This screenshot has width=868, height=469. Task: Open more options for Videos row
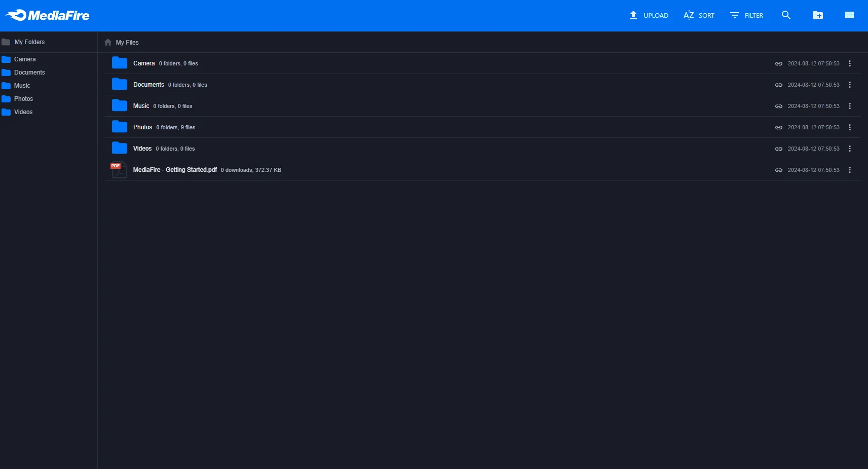850,149
